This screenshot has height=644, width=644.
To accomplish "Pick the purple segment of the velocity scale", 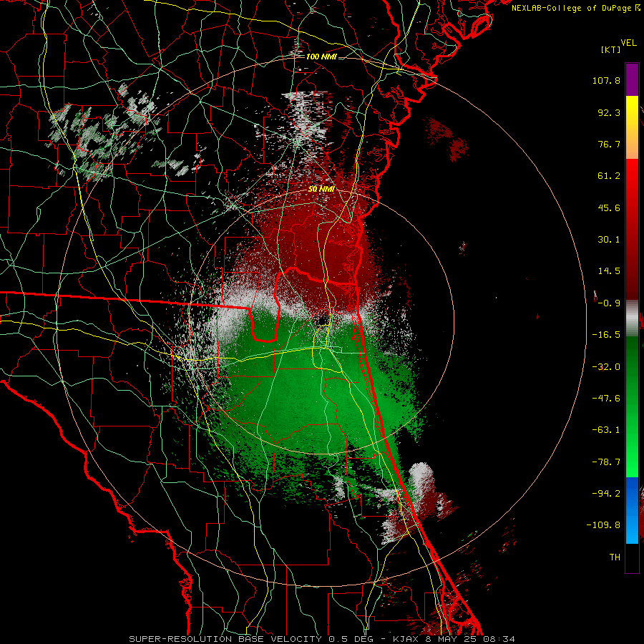I will coord(632,79).
